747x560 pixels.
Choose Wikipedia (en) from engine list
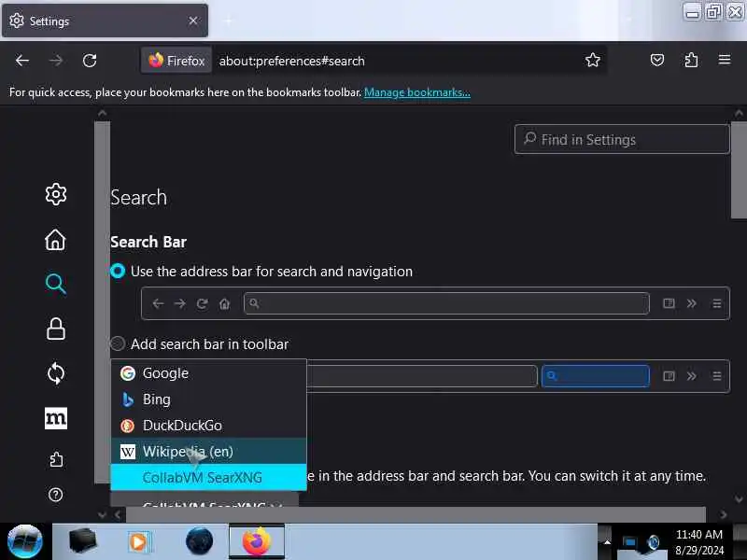(x=208, y=451)
